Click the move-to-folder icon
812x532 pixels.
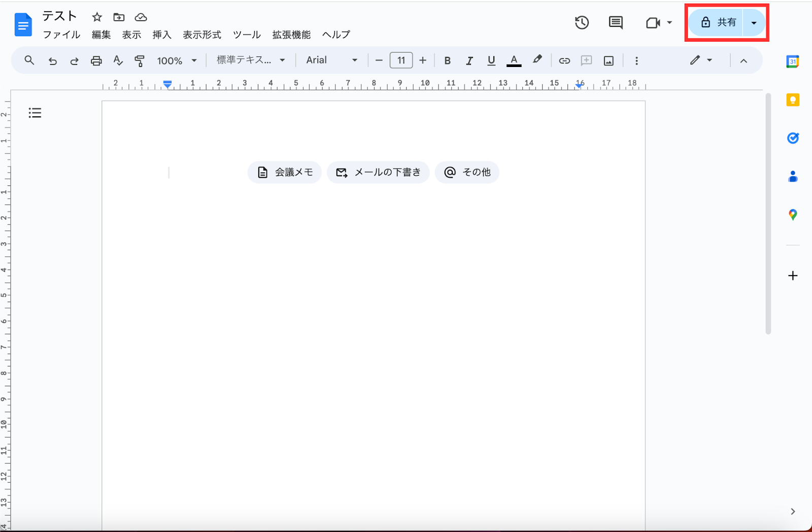(119, 17)
